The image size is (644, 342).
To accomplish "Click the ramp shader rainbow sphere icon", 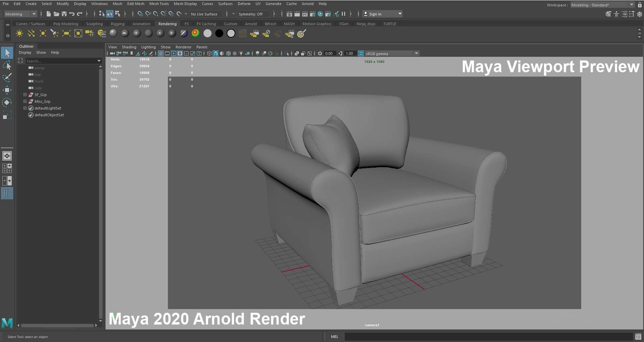I will point(195,33).
